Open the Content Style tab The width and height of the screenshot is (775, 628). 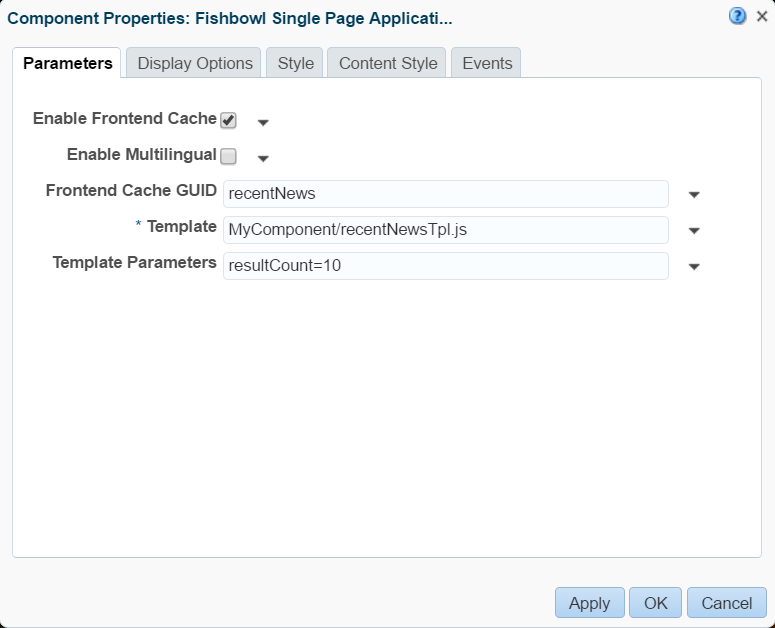[387, 63]
